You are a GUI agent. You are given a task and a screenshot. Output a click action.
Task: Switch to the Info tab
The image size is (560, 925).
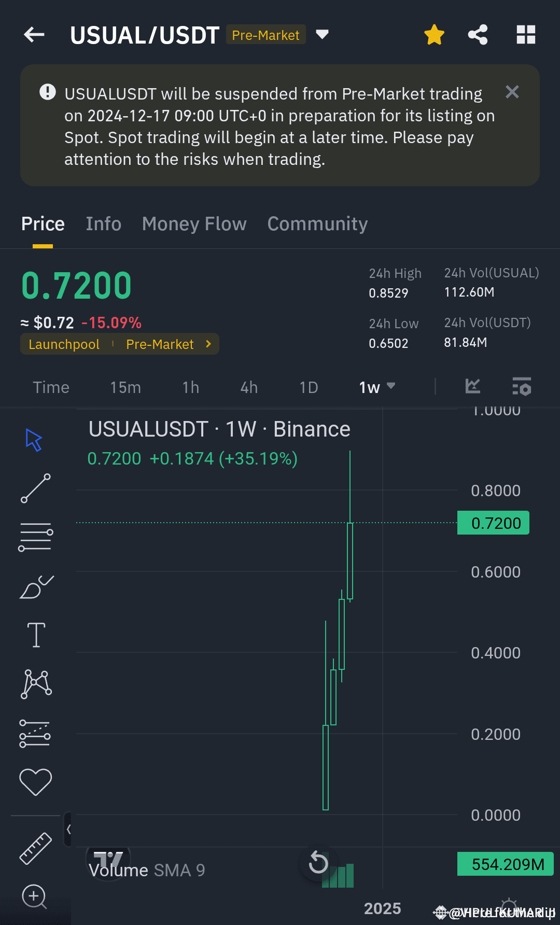[104, 223]
